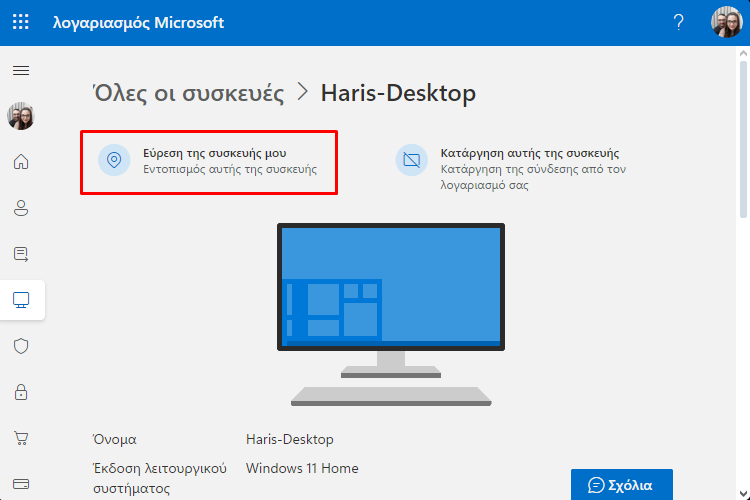Open the shopping cart icon in sidebar

pyautogui.click(x=21, y=438)
